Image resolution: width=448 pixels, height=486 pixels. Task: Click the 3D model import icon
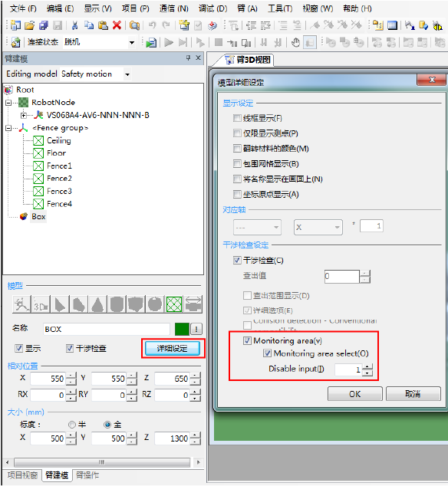(x=41, y=304)
